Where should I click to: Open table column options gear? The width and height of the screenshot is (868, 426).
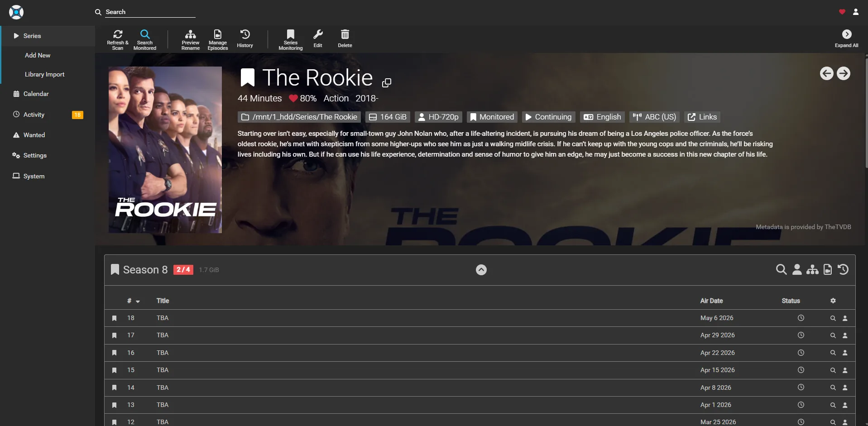(x=833, y=301)
